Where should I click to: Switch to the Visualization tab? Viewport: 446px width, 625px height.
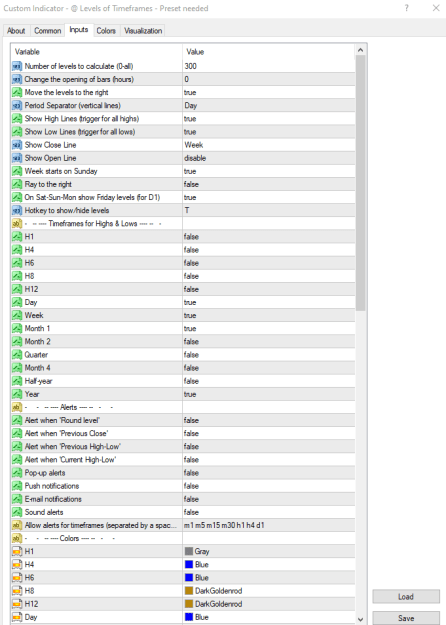coord(143,31)
